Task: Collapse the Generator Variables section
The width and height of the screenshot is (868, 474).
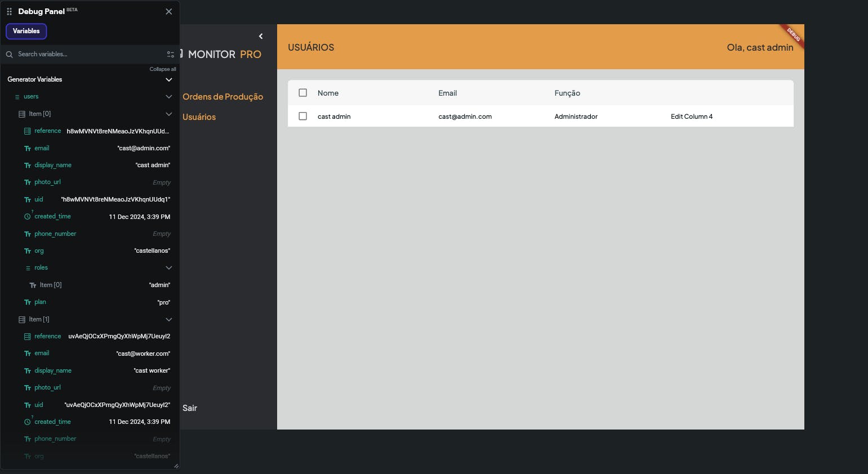Action: tap(168, 79)
